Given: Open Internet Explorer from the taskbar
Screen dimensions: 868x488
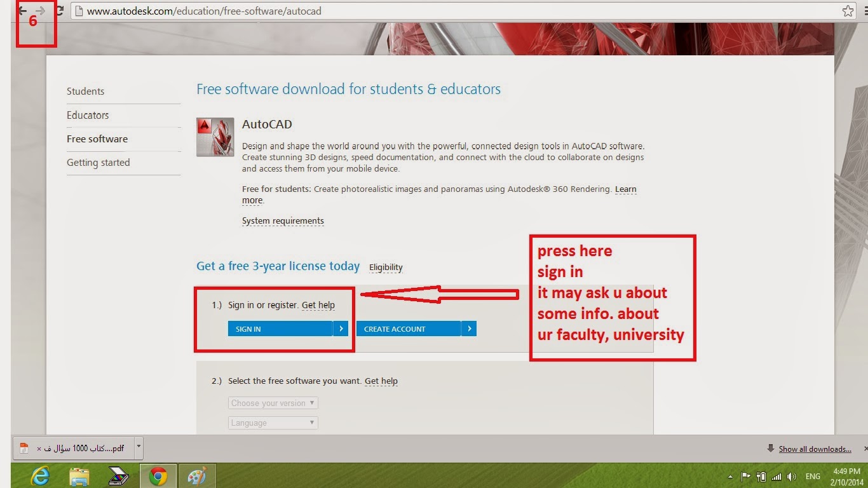Looking at the screenshot, I should point(40,476).
